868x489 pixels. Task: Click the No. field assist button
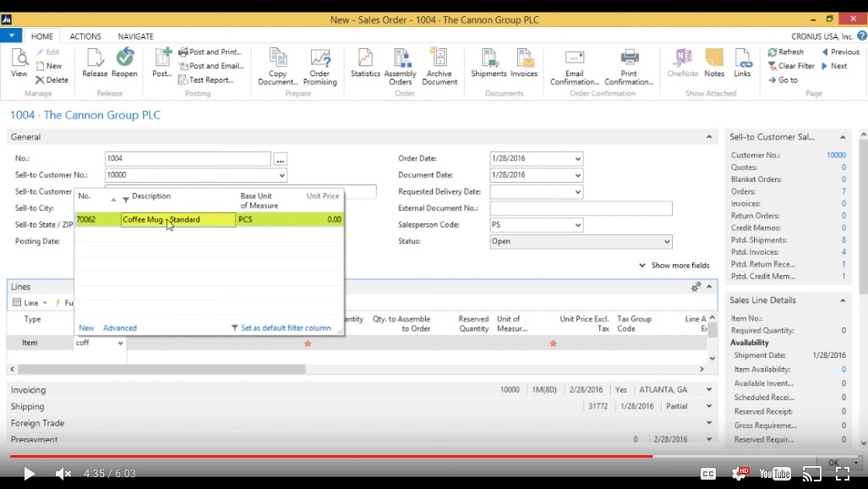(x=280, y=159)
